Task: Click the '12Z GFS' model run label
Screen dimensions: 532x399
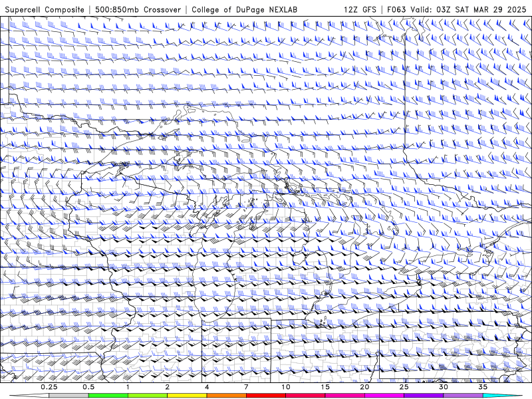Action: [360, 9]
